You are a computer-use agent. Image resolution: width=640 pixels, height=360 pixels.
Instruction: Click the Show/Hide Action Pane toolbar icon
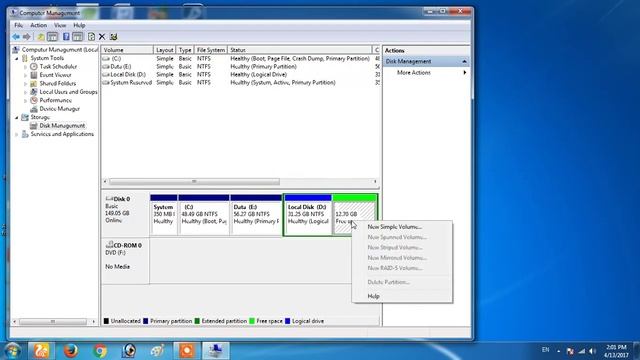[x=78, y=37]
